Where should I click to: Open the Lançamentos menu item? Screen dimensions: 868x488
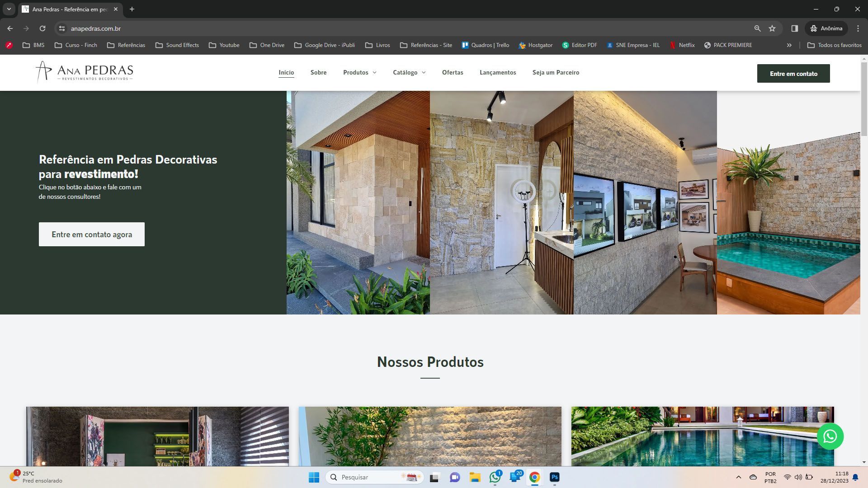pos(498,72)
